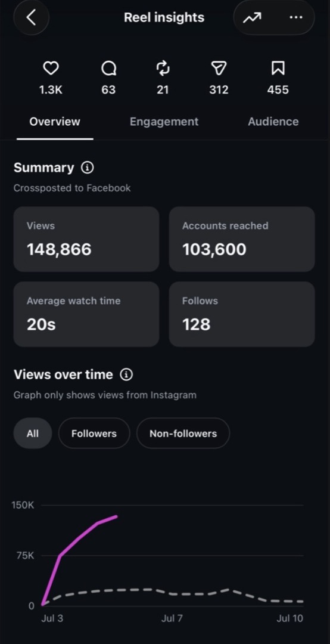Screen dimensions: 330x644
Task: Tap the repost arrows icon
Action: [163, 69]
